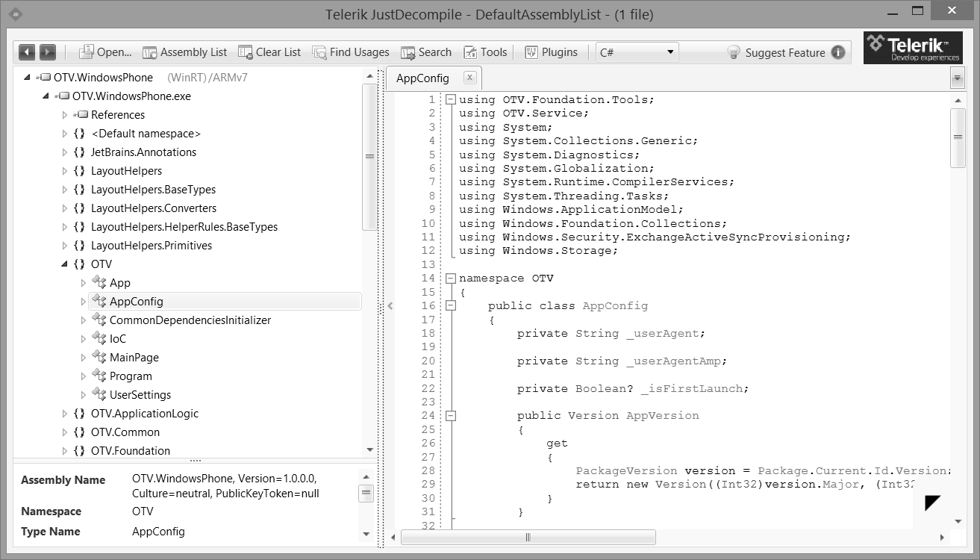Select the LayoutHelpers namespace

126,170
